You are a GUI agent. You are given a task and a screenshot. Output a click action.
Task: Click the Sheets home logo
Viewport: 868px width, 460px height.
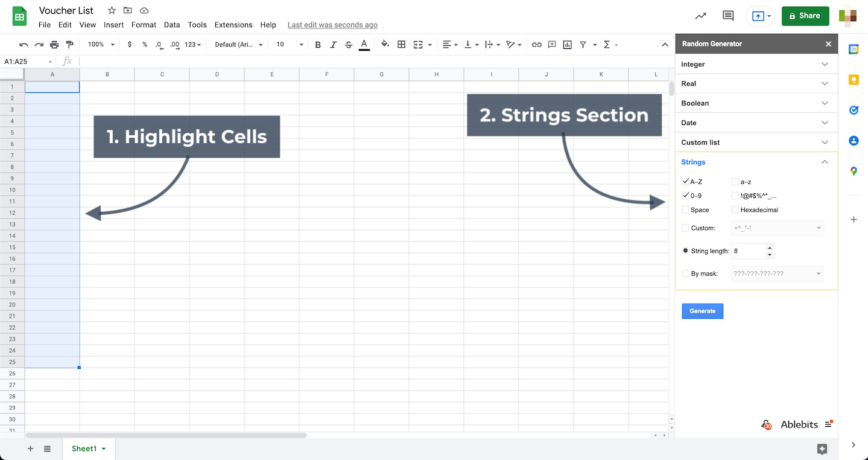(x=20, y=16)
